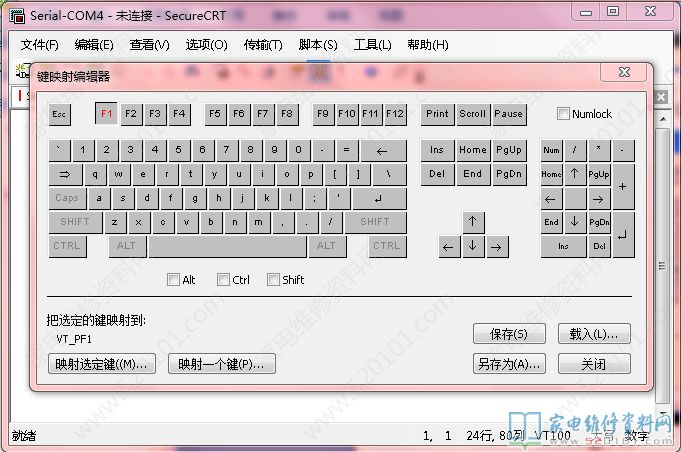Close the 键映射编辑器 dialog with the X
This screenshot has width=681, height=452.
pos(623,73)
